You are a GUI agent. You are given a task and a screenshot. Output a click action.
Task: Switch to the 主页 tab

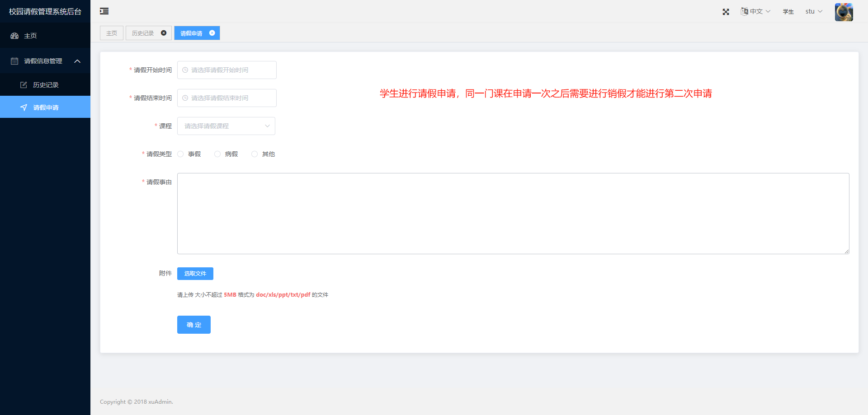pos(111,33)
